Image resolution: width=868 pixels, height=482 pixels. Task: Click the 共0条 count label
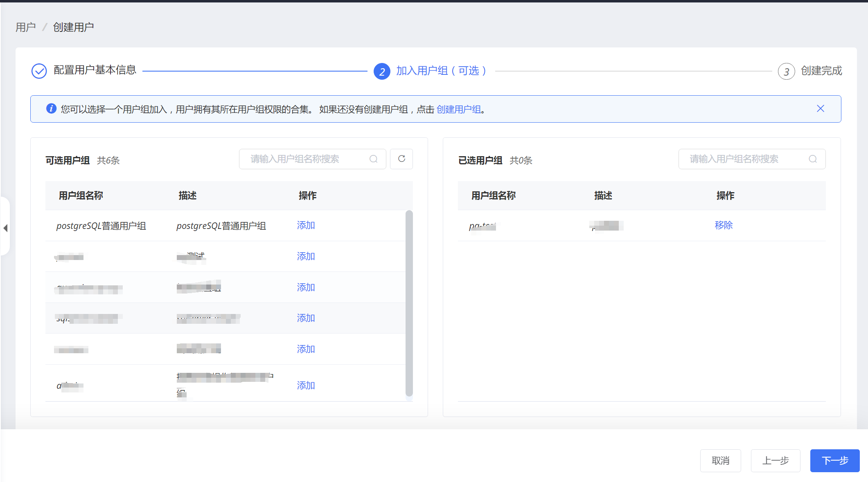(521, 161)
